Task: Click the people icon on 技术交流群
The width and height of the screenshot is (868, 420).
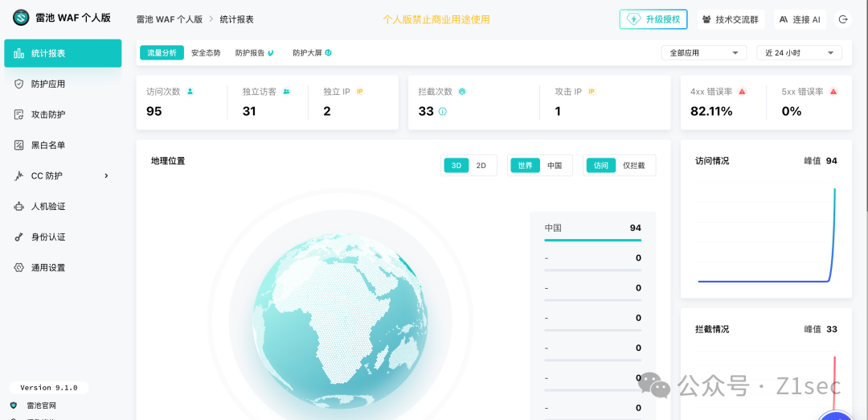Action: pyautogui.click(x=706, y=19)
